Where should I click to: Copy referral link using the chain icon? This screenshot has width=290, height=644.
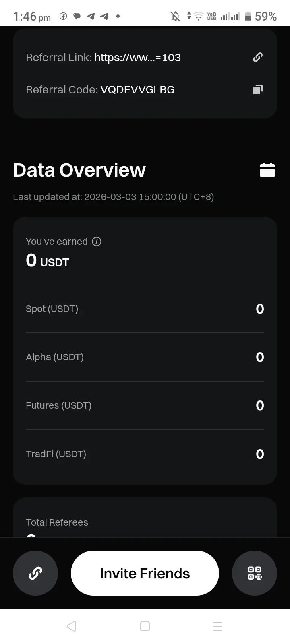click(x=258, y=58)
